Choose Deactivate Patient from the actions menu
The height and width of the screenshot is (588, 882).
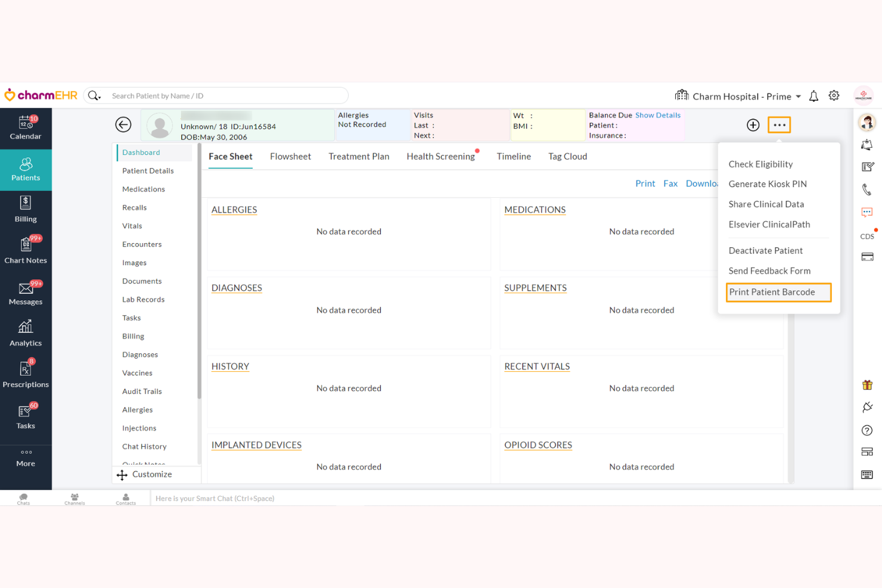tap(766, 250)
